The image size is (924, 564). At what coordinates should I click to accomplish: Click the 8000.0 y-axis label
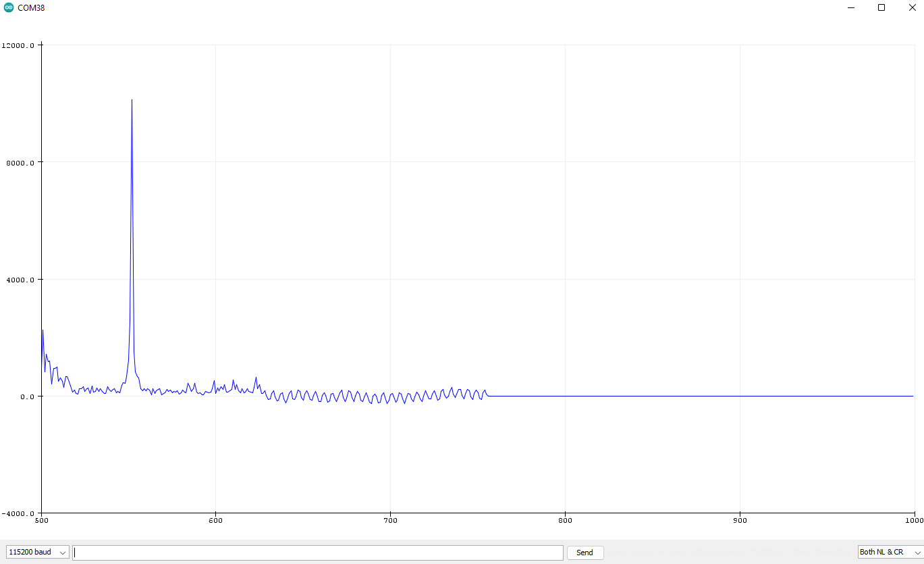(21, 162)
